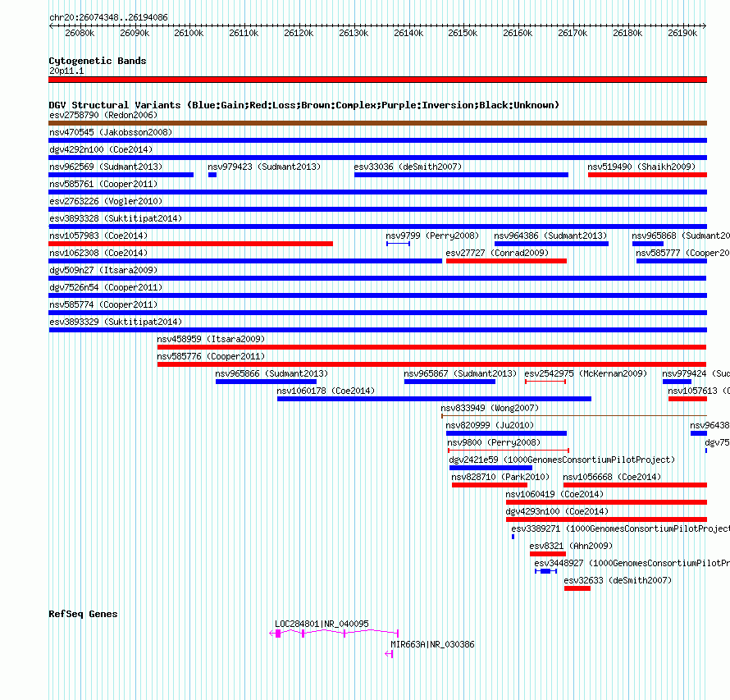730x700 pixels.
Task: Open the esv3893329 (Suktitipat2014) variant
Action: pyautogui.click(x=377, y=330)
